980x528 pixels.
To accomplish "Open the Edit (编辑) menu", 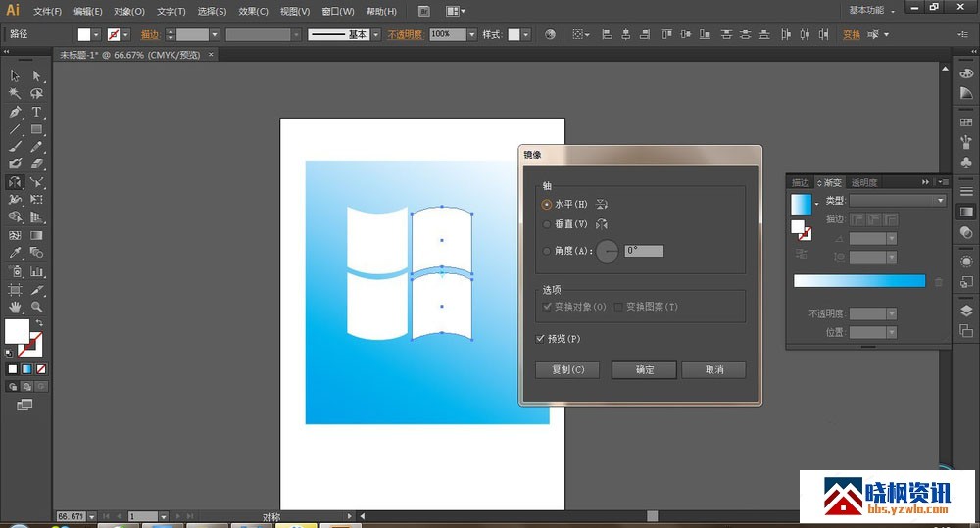I will pyautogui.click(x=87, y=11).
